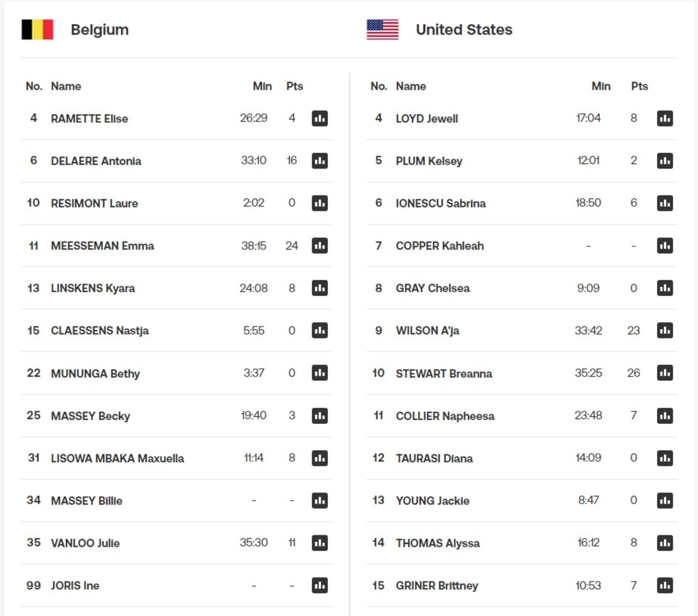Click the Belgium team heading

(x=100, y=30)
